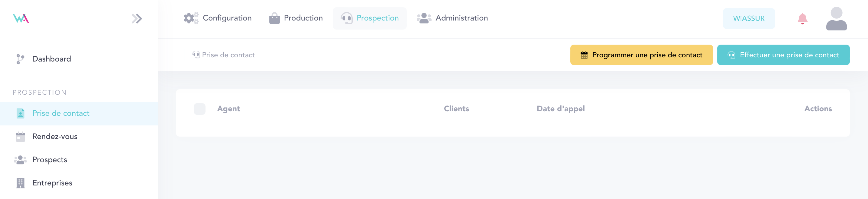Sort by Date d'appel column header
868x199 pixels.
[x=560, y=109]
